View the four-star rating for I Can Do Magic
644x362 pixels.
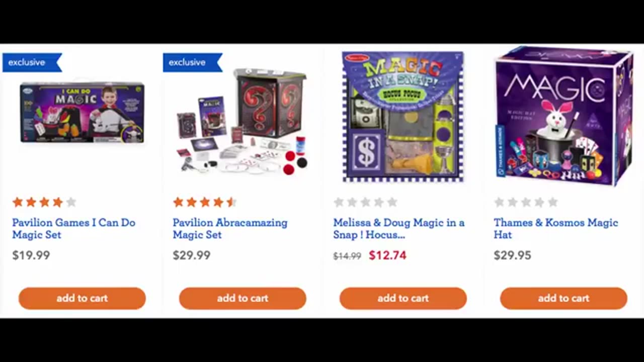(x=44, y=202)
